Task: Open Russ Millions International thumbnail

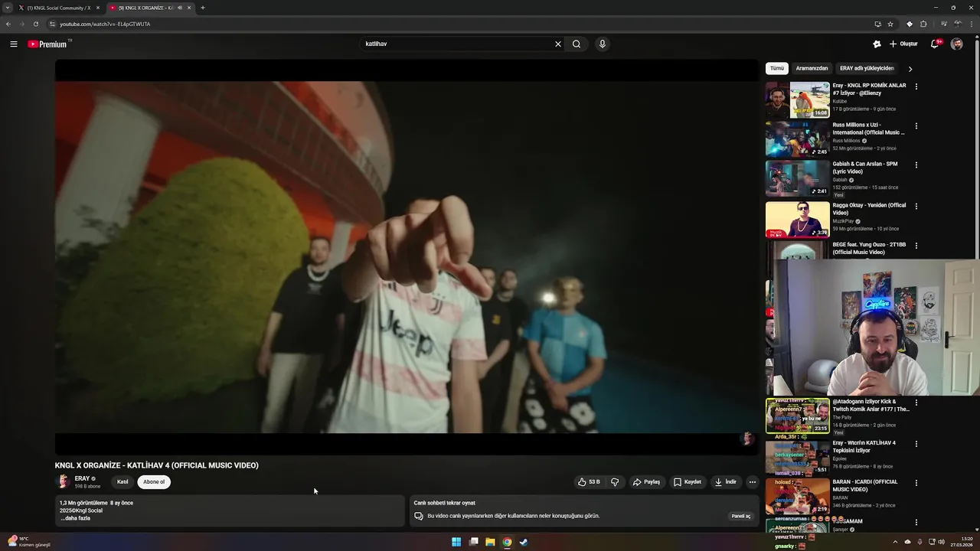Action: 798,139
